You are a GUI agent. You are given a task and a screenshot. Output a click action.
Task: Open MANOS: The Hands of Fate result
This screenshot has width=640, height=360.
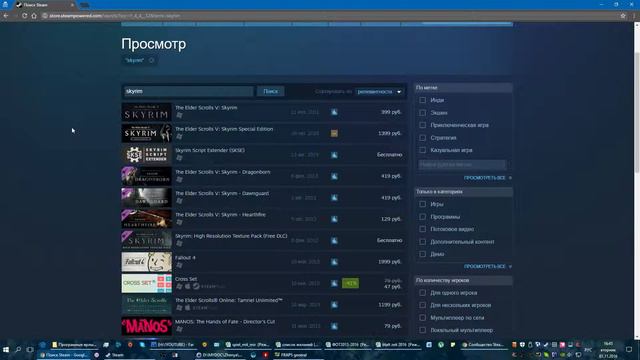click(x=264, y=326)
